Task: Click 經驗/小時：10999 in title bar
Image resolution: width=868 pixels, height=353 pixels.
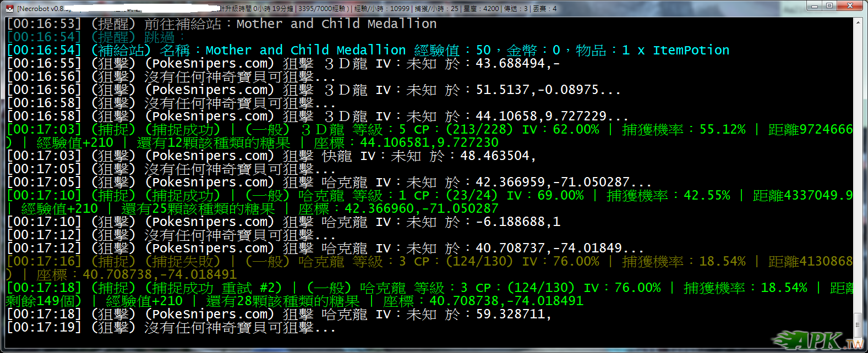Action: 382,8
